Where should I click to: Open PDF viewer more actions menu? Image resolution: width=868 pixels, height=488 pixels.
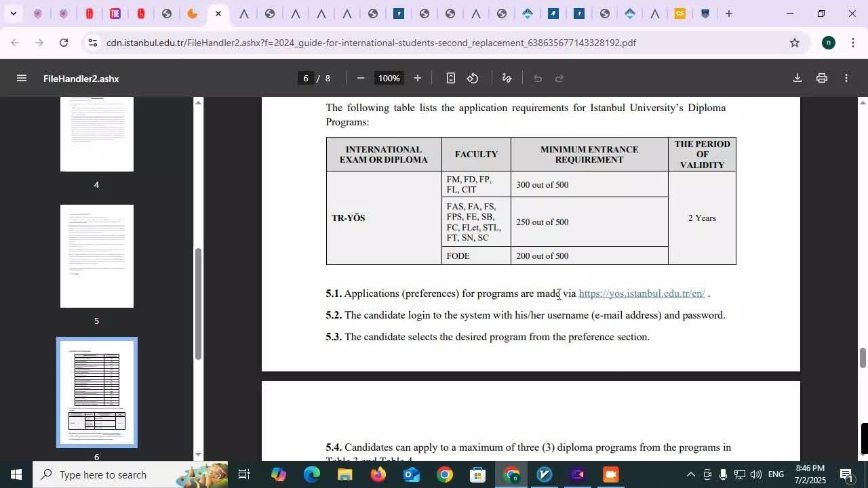[846, 78]
